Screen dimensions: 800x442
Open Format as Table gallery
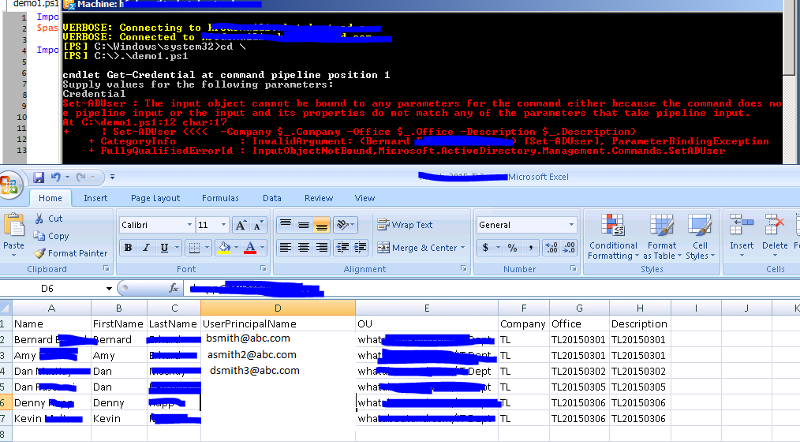pos(662,236)
